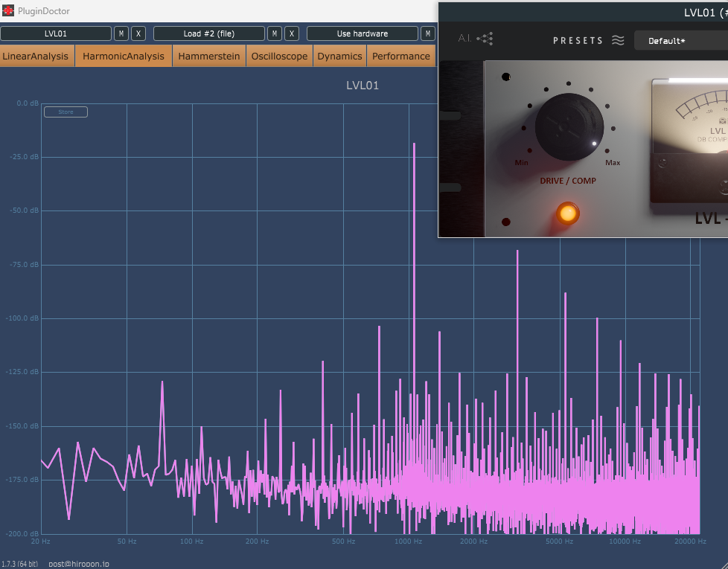The height and width of the screenshot is (569, 728).
Task: Click the LVL01 plugin slot button
Action: pos(56,33)
